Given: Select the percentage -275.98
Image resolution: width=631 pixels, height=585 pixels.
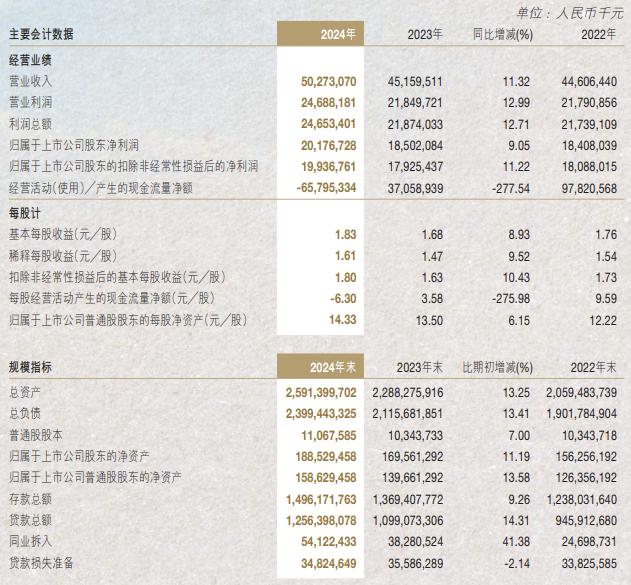Looking at the screenshot, I should pyautogui.click(x=511, y=299).
